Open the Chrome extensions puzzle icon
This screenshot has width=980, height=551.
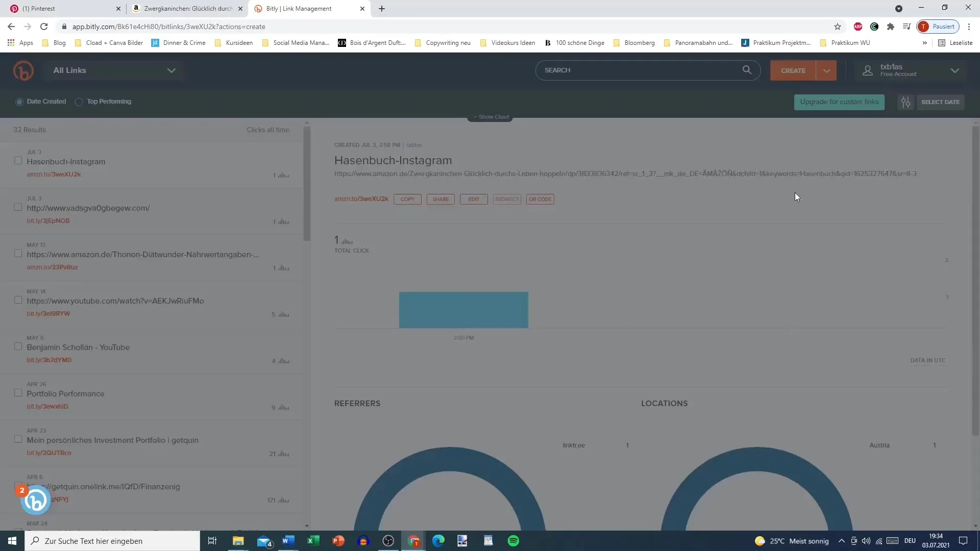[x=891, y=27]
